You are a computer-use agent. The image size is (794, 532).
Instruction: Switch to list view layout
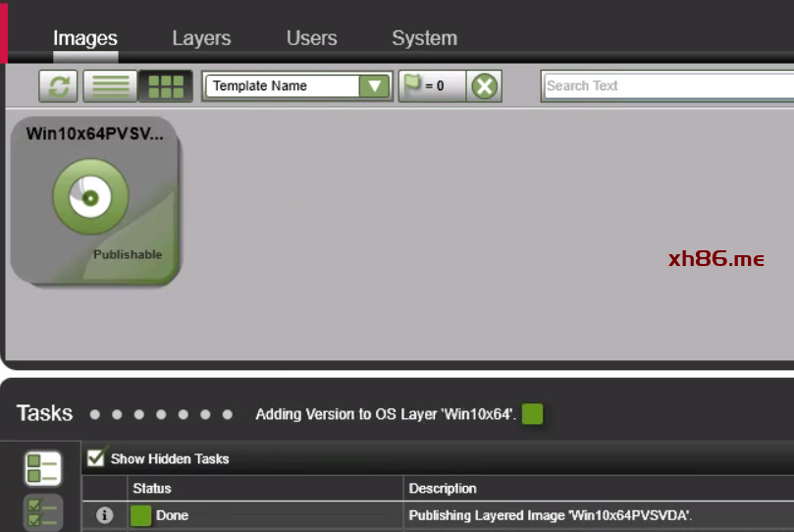click(110, 86)
